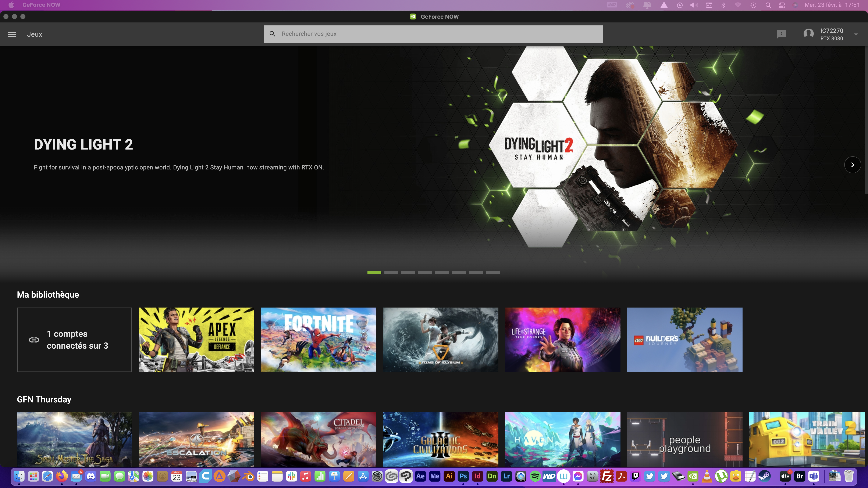868x488 pixels.
Task: Click the 'Rechercher vos jeux' search field
Action: pyautogui.click(x=433, y=34)
